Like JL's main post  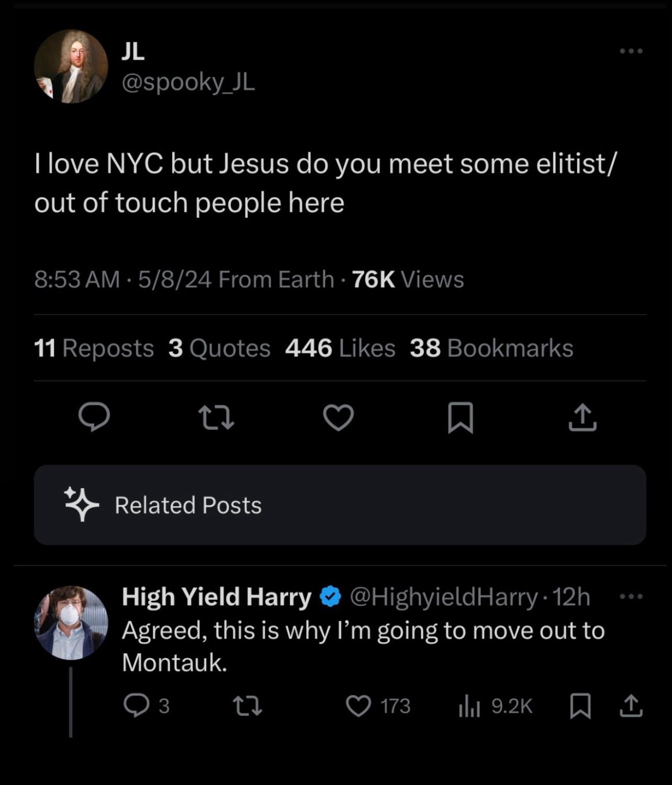pyautogui.click(x=338, y=418)
